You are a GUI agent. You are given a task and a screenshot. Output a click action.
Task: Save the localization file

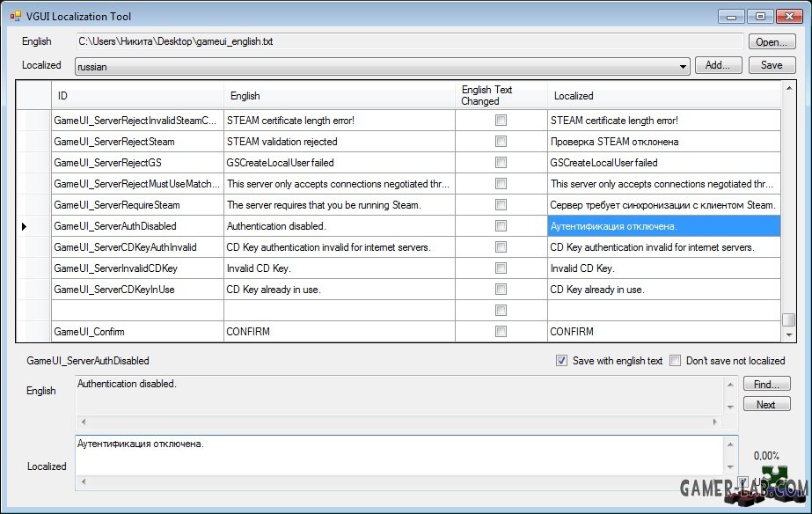click(772, 65)
